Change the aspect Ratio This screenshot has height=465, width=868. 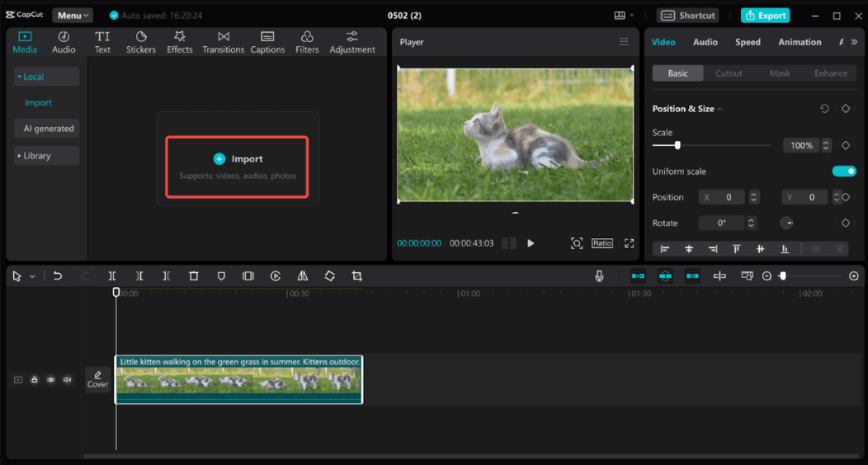tap(601, 243)
